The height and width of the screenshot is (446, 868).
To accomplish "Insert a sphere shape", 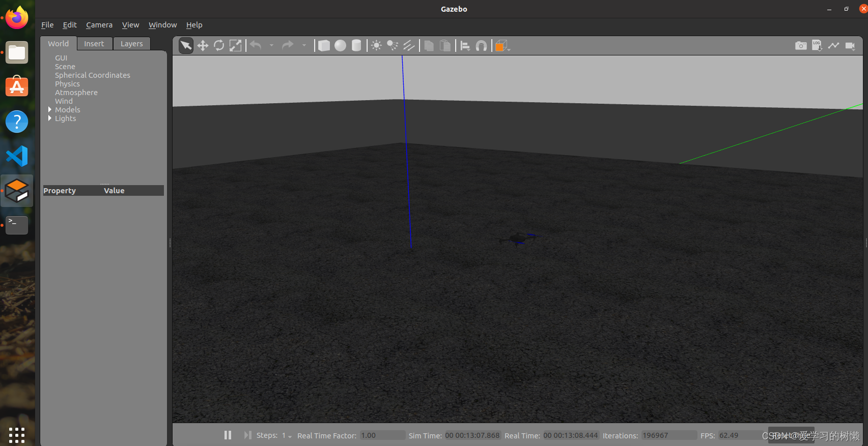I will (x=340, y=46).
